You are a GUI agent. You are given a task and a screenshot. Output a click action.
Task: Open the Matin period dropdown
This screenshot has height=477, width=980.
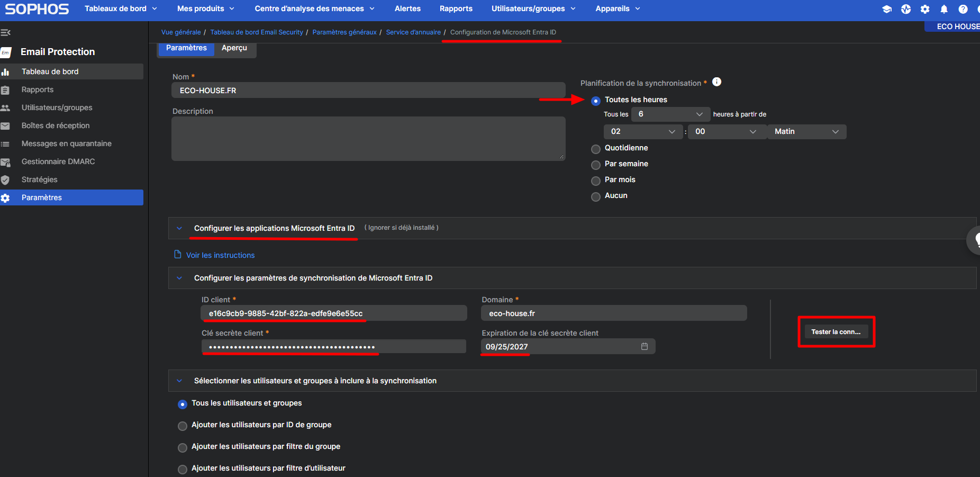coord(807,131)
